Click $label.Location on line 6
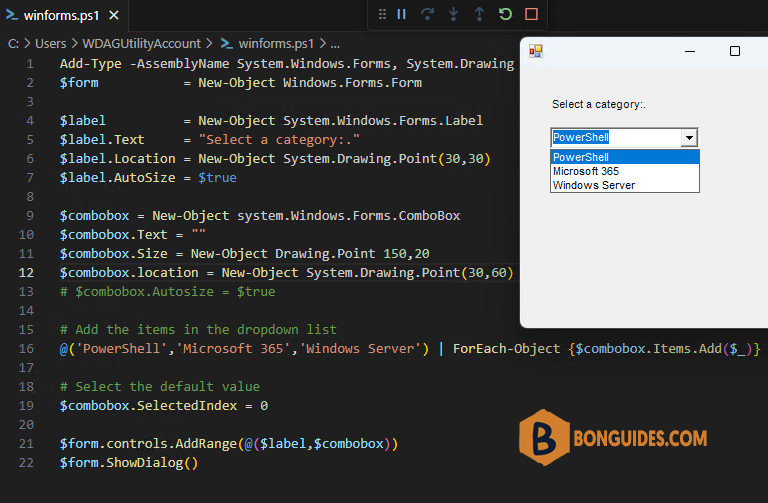The image size is (768, 503). pos(118,159)
